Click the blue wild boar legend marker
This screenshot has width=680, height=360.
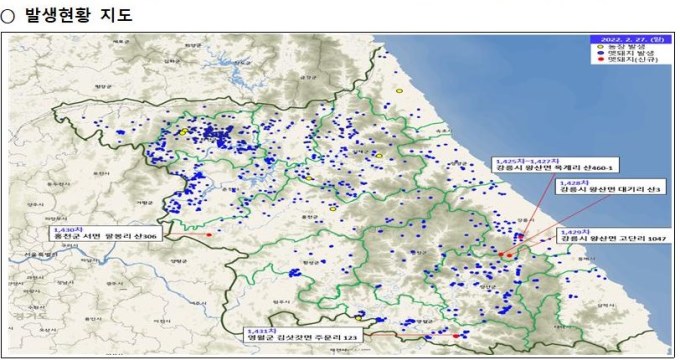pos(601,53)
